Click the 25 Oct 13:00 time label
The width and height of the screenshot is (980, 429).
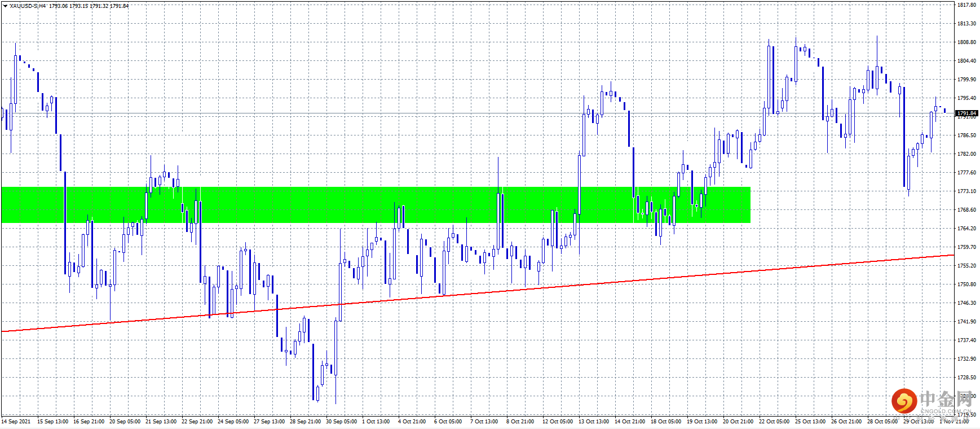click(810, 422)
